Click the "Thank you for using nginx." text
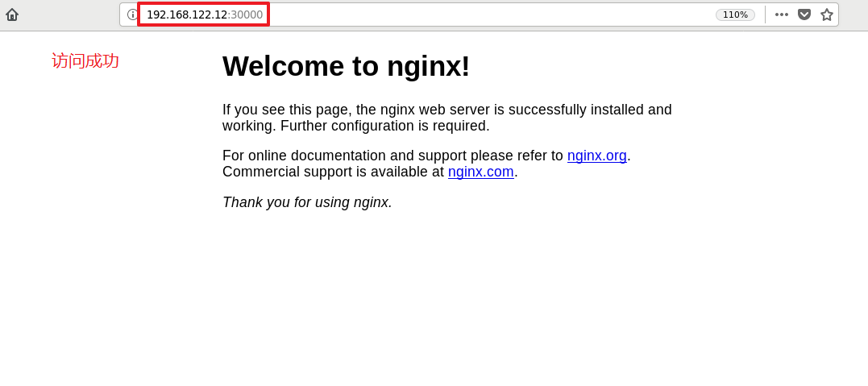The width and height of the screenshot is (868, 386). click(x=307, y=202)
